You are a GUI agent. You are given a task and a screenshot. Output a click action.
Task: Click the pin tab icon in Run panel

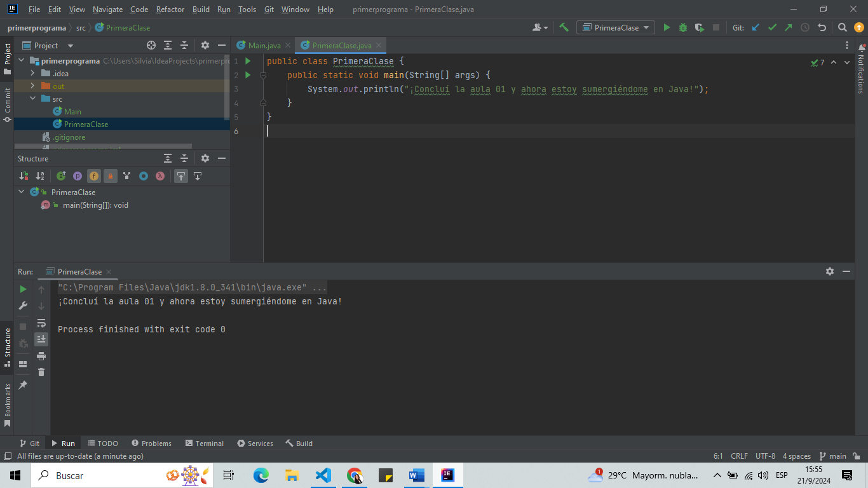23,385
